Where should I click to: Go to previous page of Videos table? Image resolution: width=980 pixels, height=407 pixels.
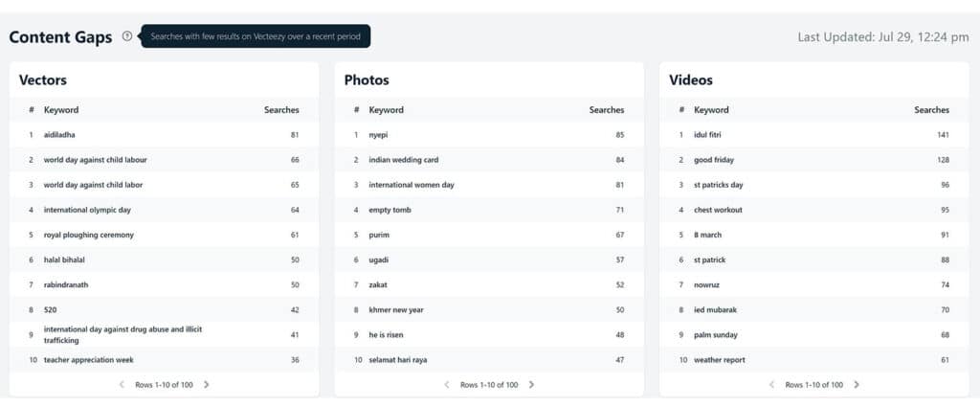[x=772, y=384]
